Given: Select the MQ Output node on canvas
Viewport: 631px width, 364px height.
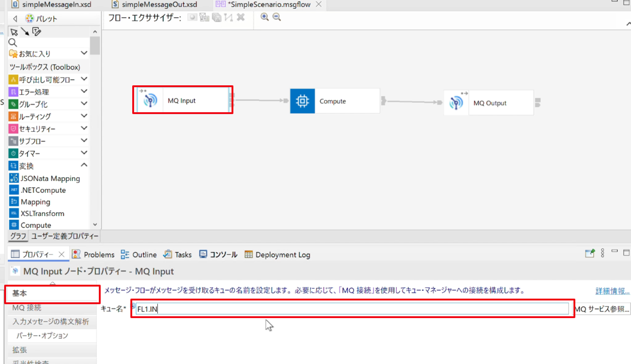Looking at the screenshot, I should point(489,103).
